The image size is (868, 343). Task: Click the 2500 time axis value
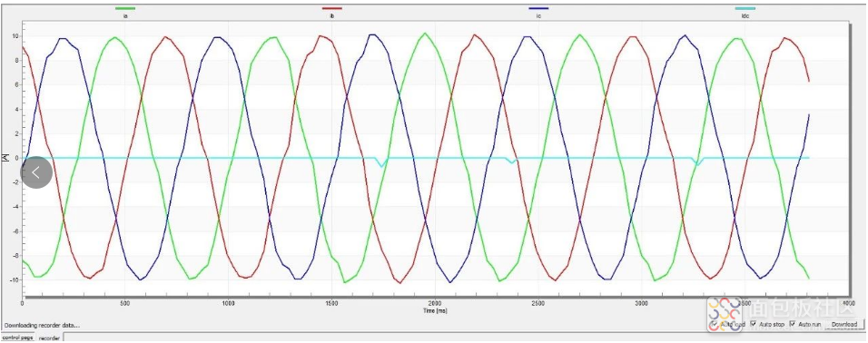point(538,304)
